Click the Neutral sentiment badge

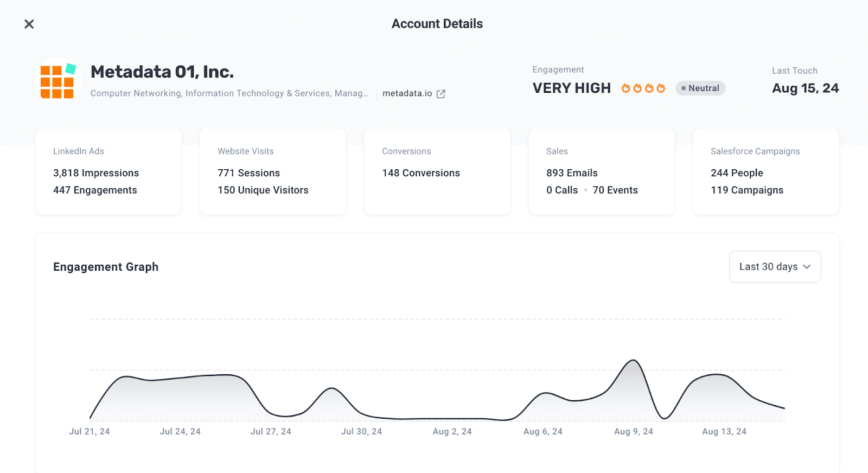tap(700, 88)
